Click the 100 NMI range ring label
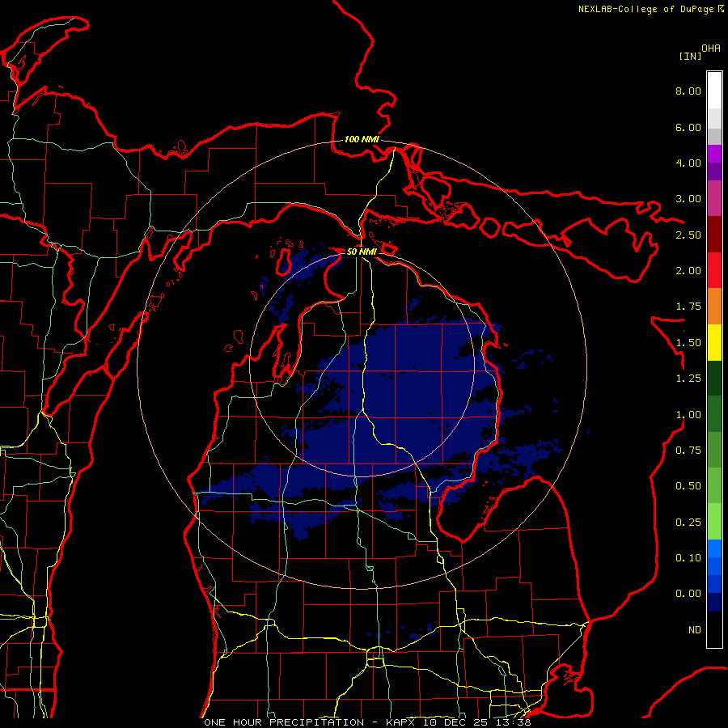This screenshot has height=728, width=728. pos(362,139)
